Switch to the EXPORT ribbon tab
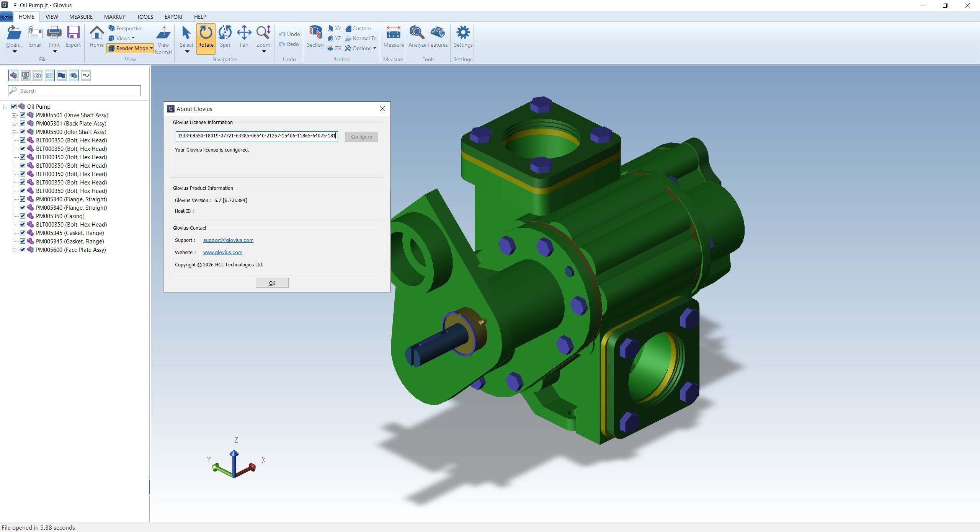 tap(174, 17)
